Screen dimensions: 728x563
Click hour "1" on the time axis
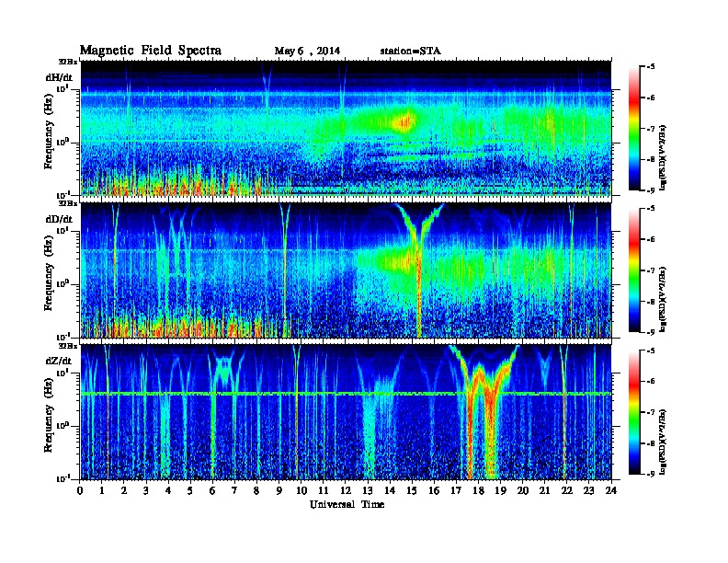click(102, 491)
